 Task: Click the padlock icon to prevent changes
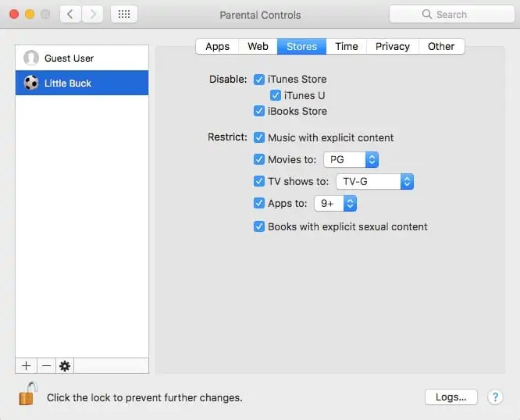27,393
